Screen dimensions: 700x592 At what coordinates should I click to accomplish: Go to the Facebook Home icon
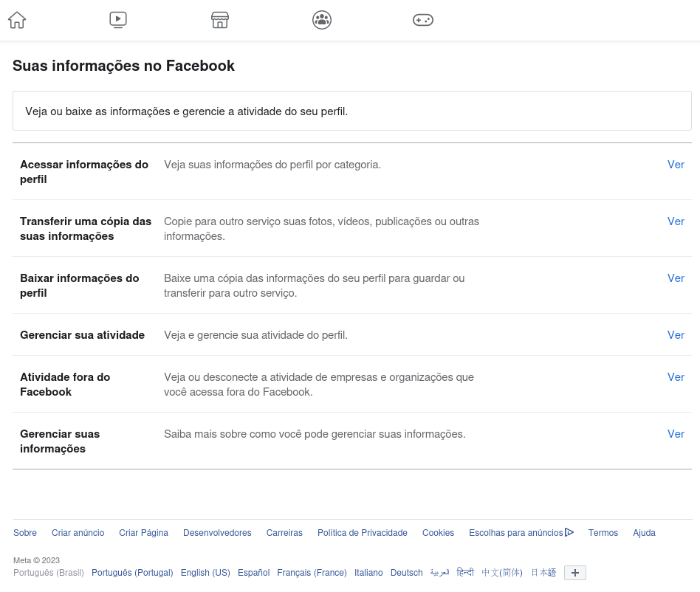coord(17,20)
